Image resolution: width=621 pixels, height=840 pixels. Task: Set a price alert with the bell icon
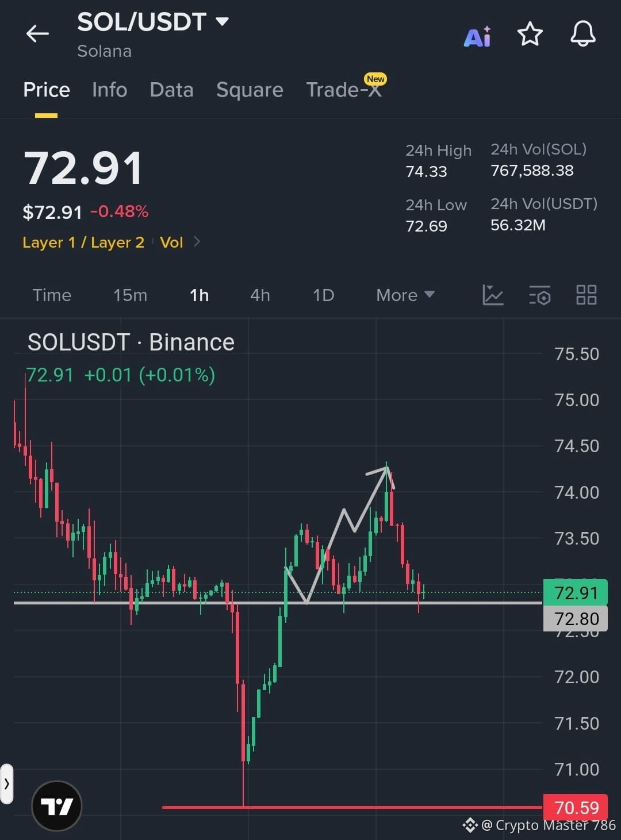pos(582,34)
